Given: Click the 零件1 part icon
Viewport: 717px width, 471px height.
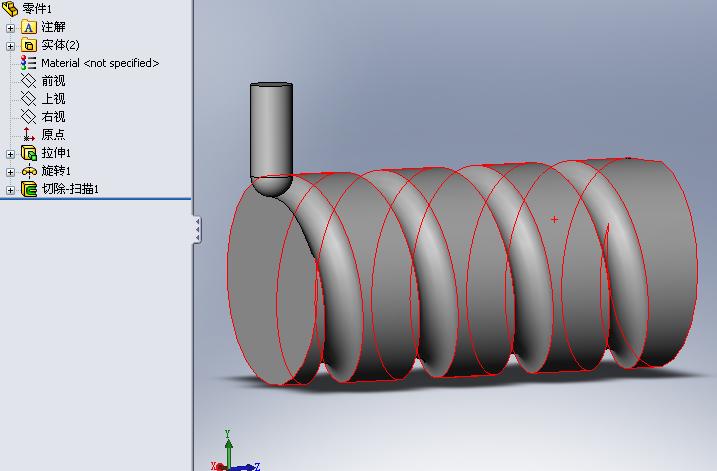Looking at the screenshot, I should [10, 7].
